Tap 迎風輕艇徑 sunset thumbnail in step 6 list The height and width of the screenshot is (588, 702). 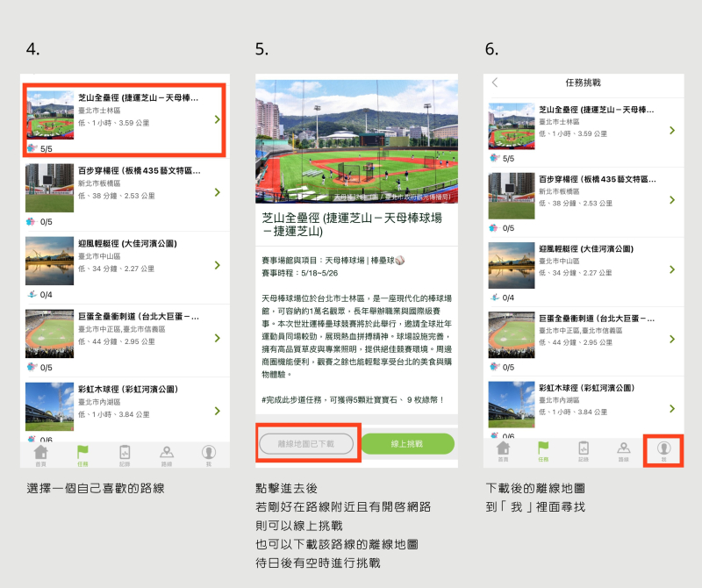click(x=512, y=265)
